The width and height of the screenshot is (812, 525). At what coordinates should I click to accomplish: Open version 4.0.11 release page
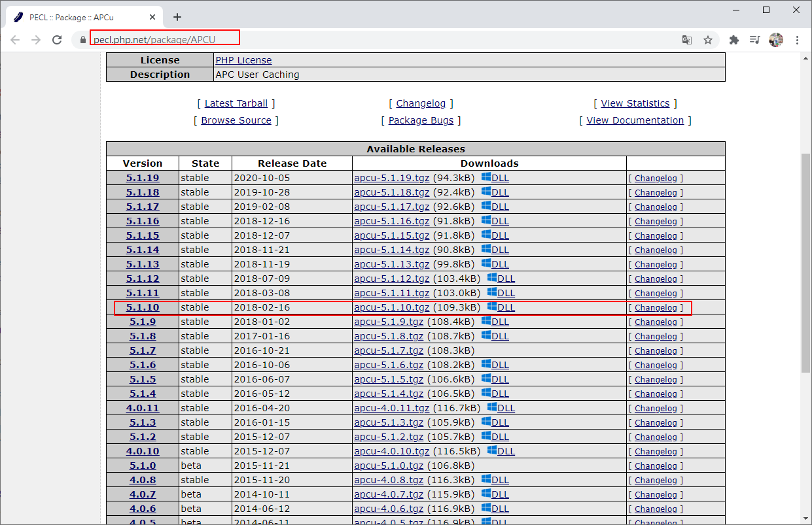point(143,408)
